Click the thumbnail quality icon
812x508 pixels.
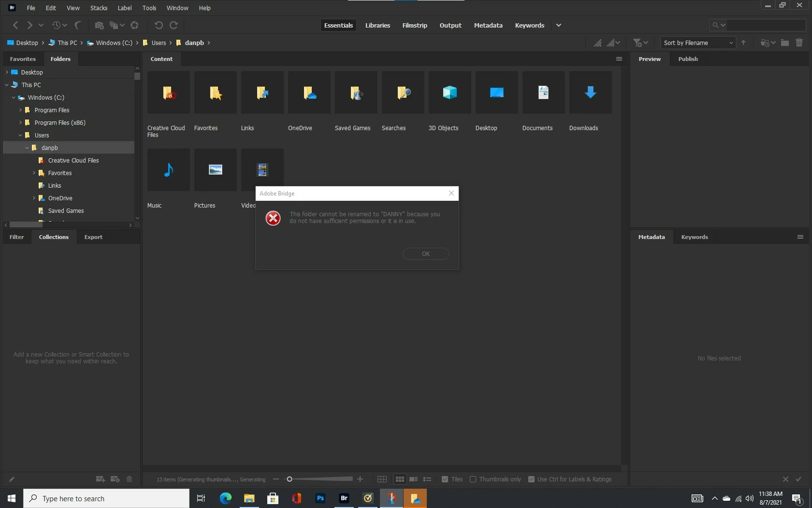click(598, 43)
